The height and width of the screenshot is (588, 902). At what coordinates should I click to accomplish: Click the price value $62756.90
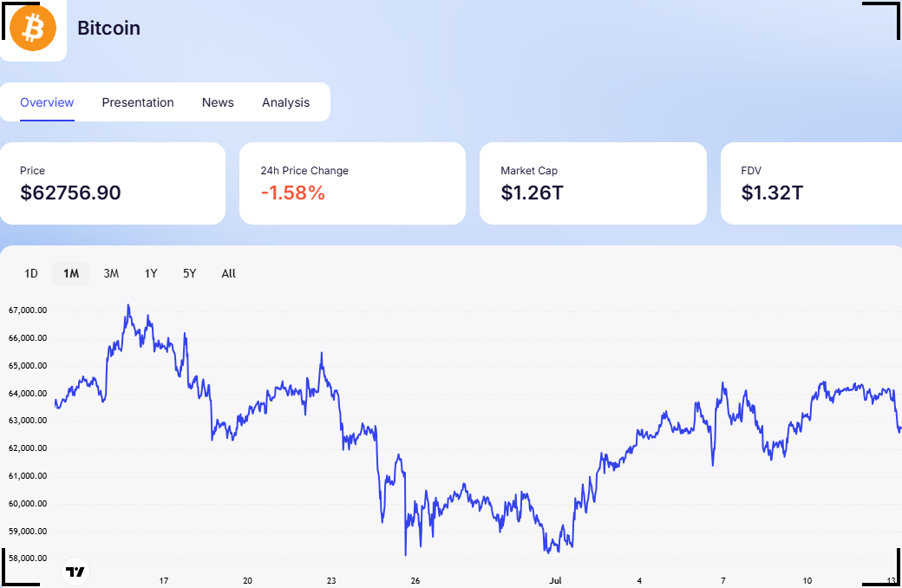coord(71,193)
